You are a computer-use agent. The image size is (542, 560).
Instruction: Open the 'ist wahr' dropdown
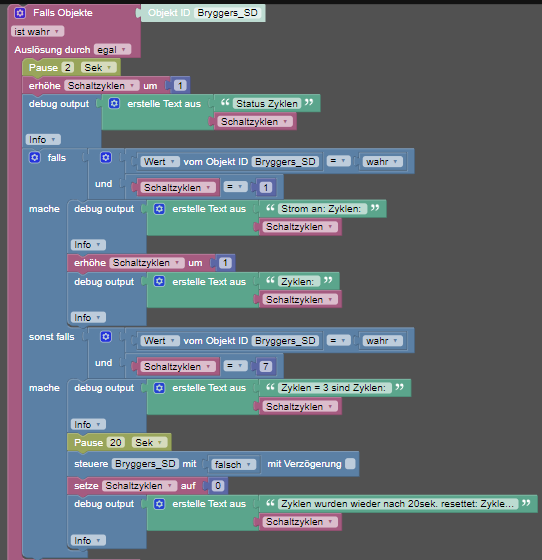(37, 31)
